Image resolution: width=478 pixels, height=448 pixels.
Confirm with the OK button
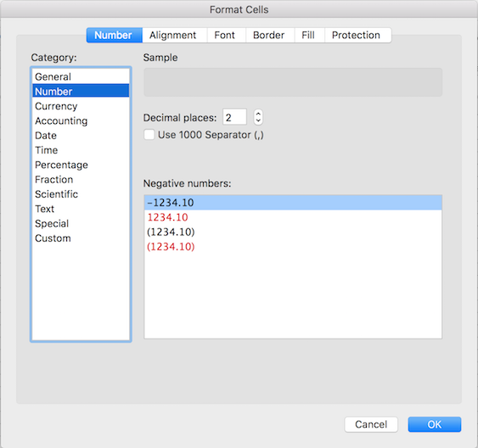(435, 424)
